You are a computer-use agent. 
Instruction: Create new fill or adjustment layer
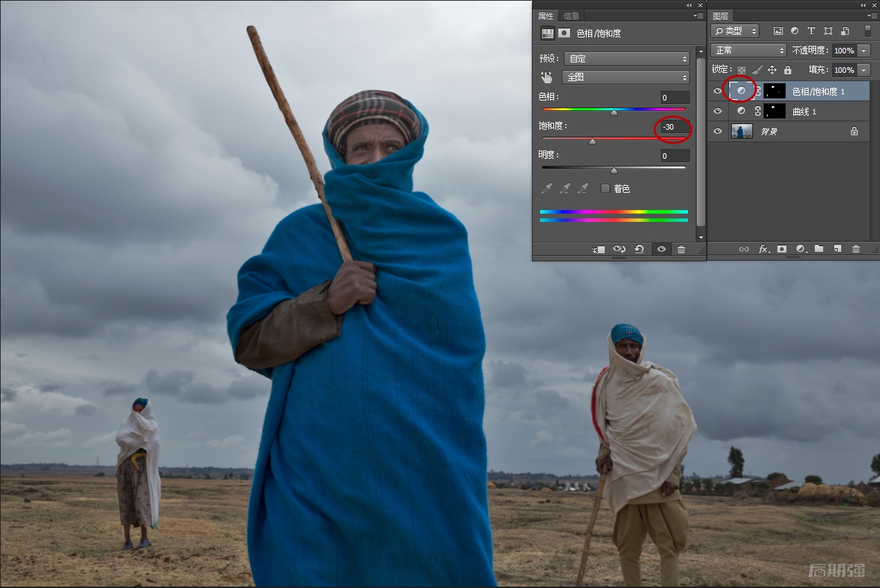[801, 249]
